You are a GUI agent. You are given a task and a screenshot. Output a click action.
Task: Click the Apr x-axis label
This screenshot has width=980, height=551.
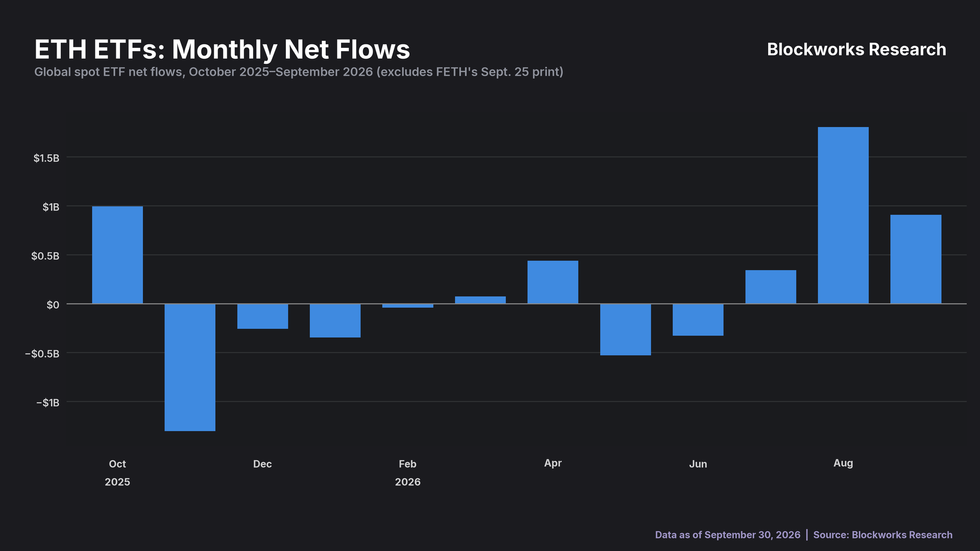tap(553, 463)
